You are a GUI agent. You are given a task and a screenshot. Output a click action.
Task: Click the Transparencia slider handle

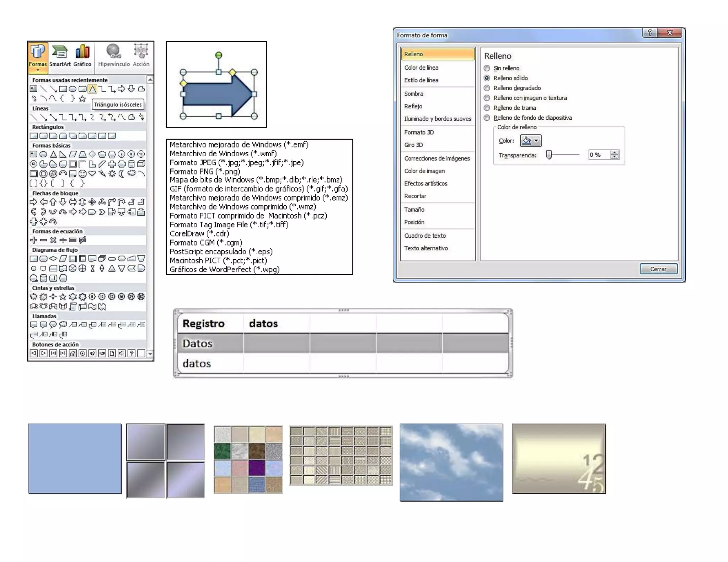(549, 155)
